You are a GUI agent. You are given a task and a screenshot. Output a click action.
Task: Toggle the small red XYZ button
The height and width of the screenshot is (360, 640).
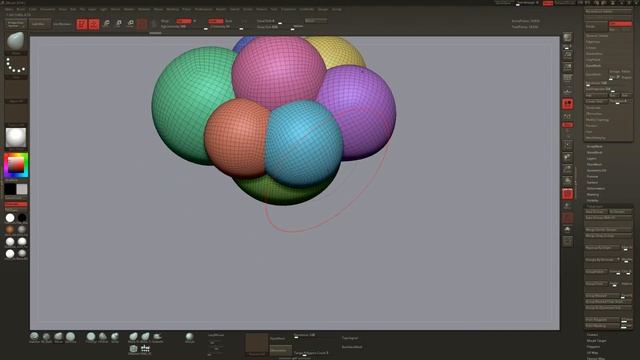tap(567, 124)
